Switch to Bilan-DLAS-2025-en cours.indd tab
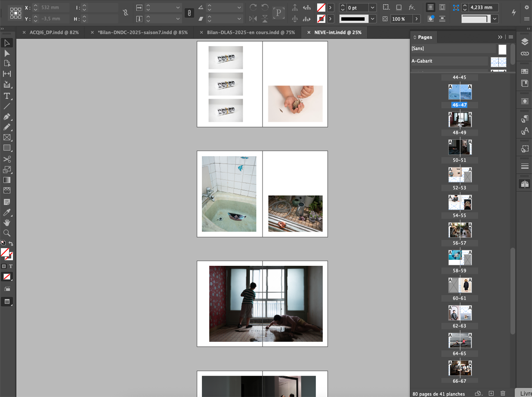The height and width of the screenshot is (397, 532). 251,32
